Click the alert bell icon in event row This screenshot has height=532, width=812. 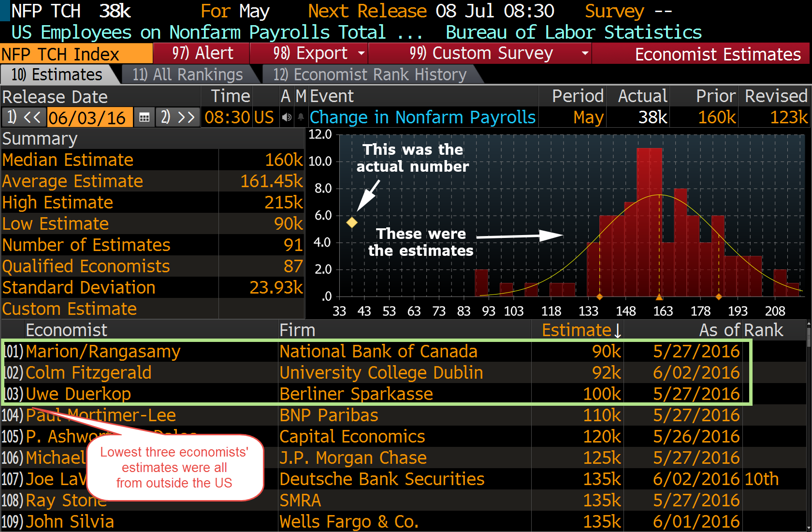(x=301, y=118)
